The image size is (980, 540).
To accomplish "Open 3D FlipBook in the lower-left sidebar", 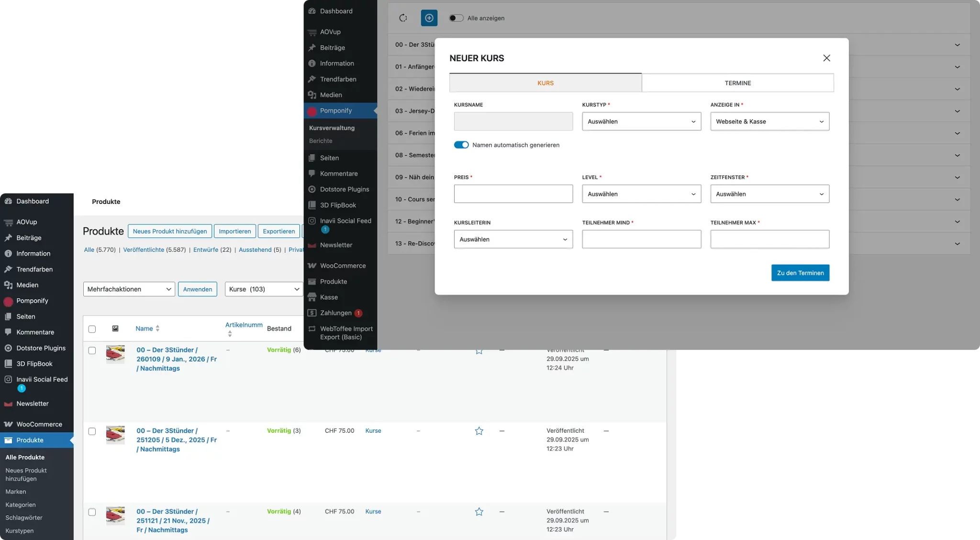I will tap(34, 363).
